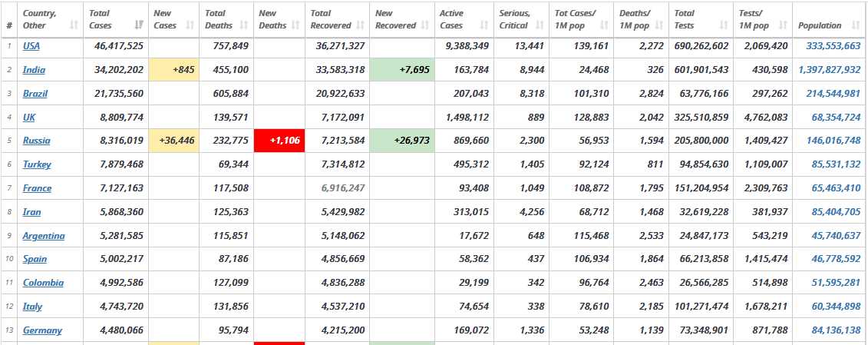
Task: Select UK active cases value 1,498,112
Action: [x=467, y=118]
